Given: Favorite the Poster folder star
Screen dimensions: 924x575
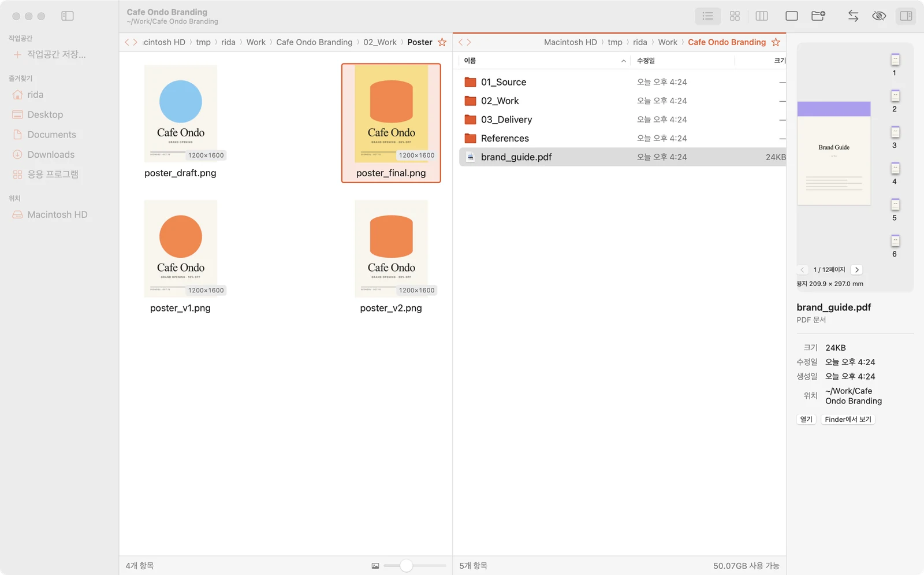Looking at the screenshot, I should click(442, 42).
